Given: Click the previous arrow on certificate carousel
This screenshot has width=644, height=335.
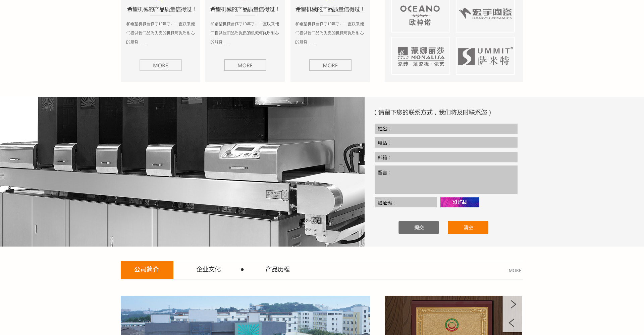Looking at the screenshot, I should pos(512,323).
